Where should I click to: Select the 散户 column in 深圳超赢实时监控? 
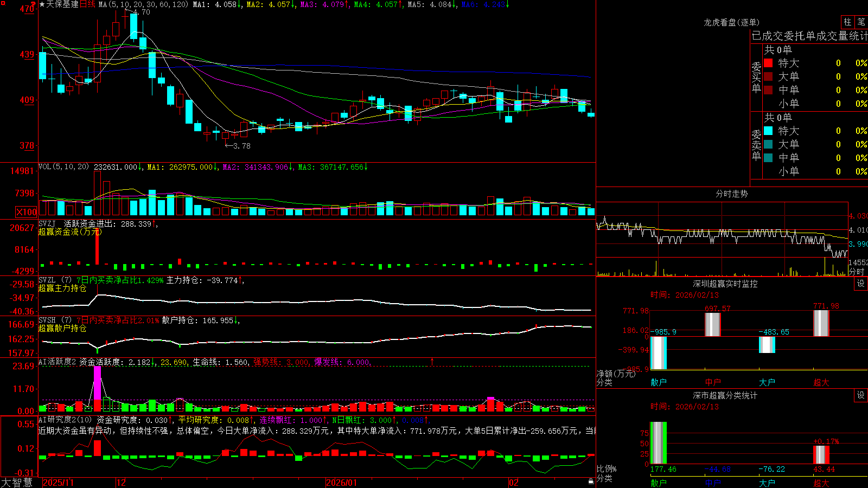[659, 382]
